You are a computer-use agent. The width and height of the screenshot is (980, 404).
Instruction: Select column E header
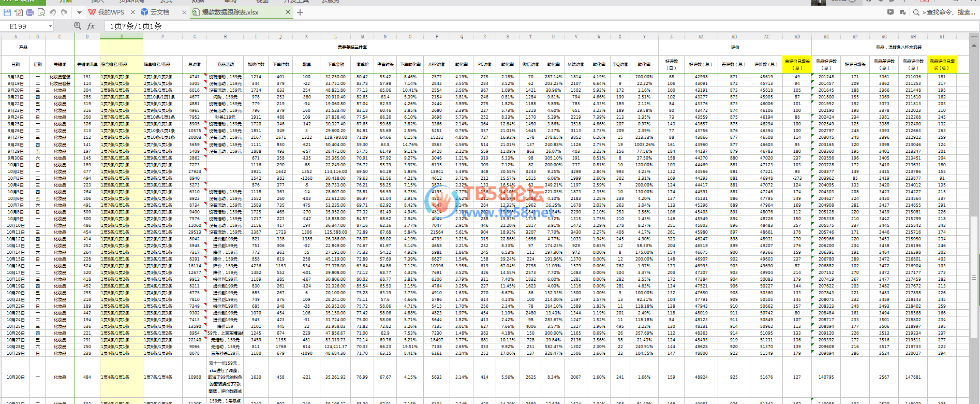tap(122, 36)
